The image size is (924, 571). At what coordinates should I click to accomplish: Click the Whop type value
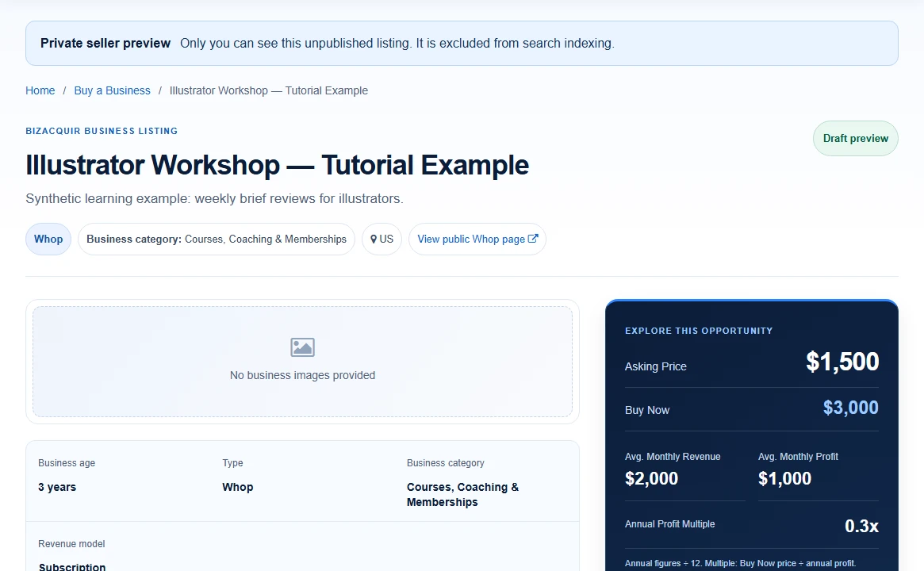tap(237, 487)
